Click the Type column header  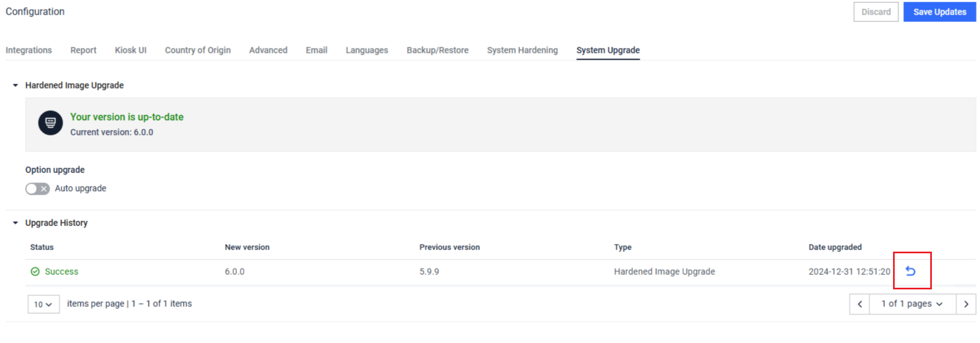click(623, 247)
